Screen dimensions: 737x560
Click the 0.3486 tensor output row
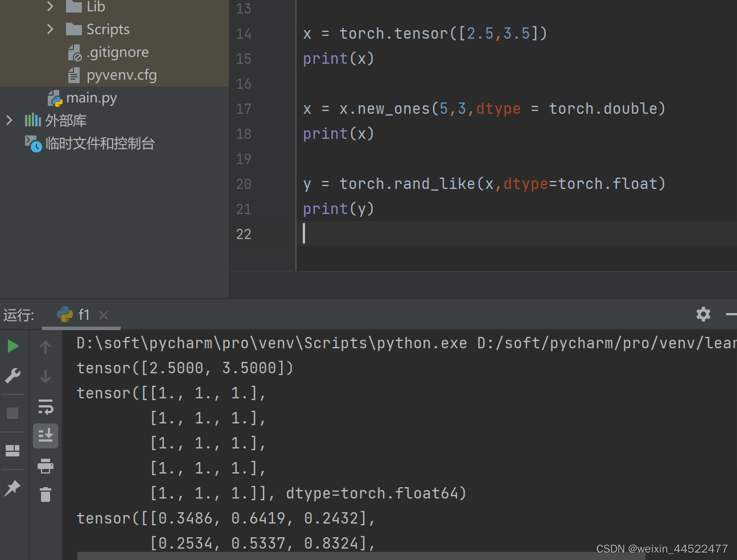[226, 518]
